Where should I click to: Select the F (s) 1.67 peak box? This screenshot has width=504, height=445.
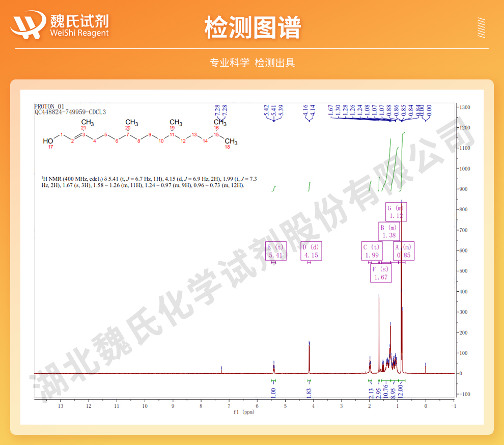tap(380, 273)
